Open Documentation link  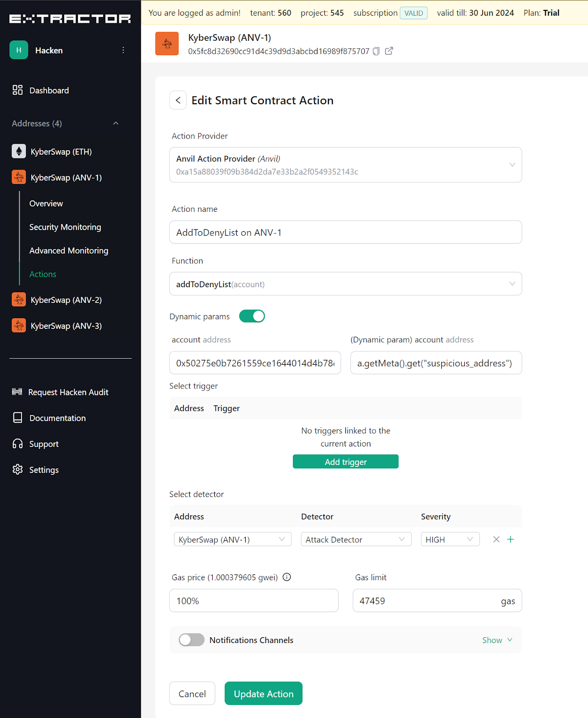click(x=57, y=418)
